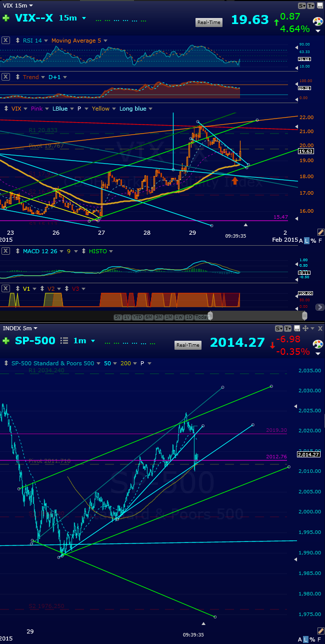Open the Moving Average 5 dropdown

click(105, 41)
